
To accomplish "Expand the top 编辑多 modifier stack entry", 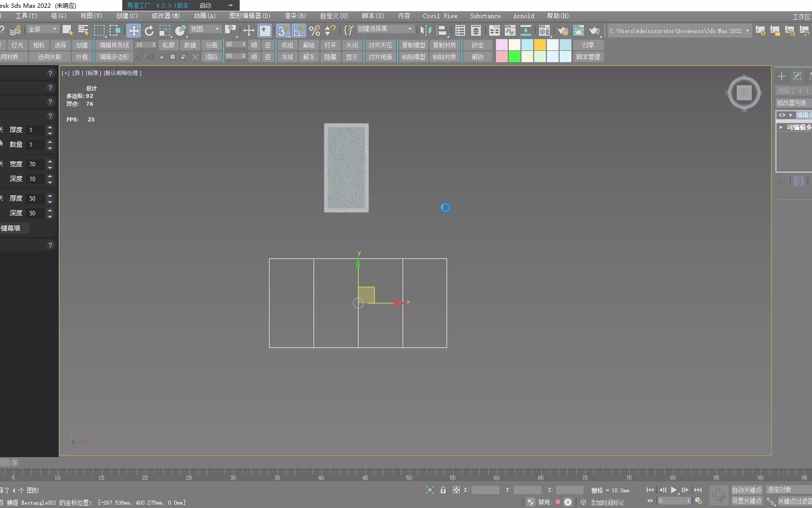I will point(790,115).
